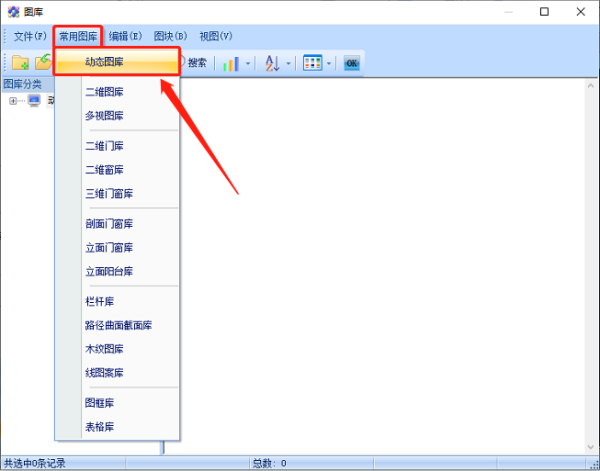Expand the tree node under 图库分类
600x471 pixels.
[13, 101]
